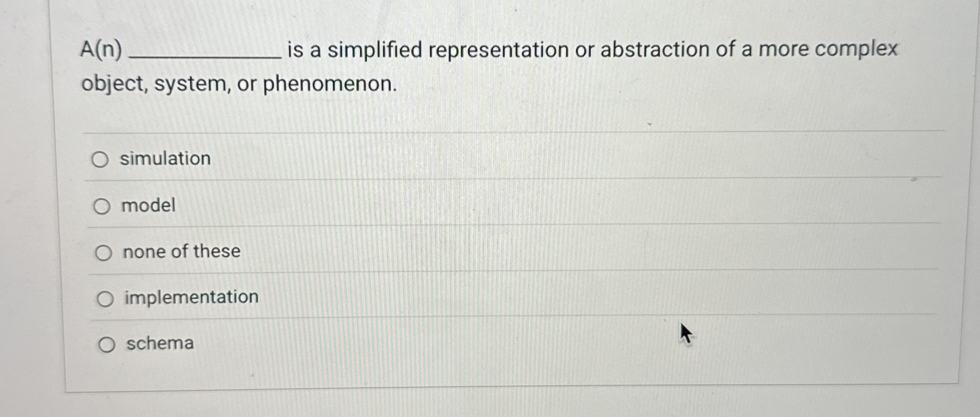This screenshot has width=980, height=417.
Task: Click the none of these answer label
Action: (x=181, y=251)
